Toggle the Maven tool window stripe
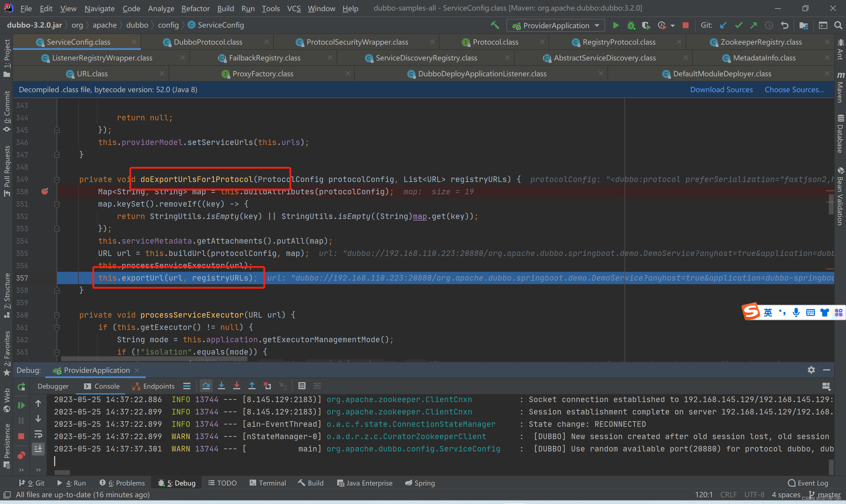846x504 pixels. [x=840, y=87]
